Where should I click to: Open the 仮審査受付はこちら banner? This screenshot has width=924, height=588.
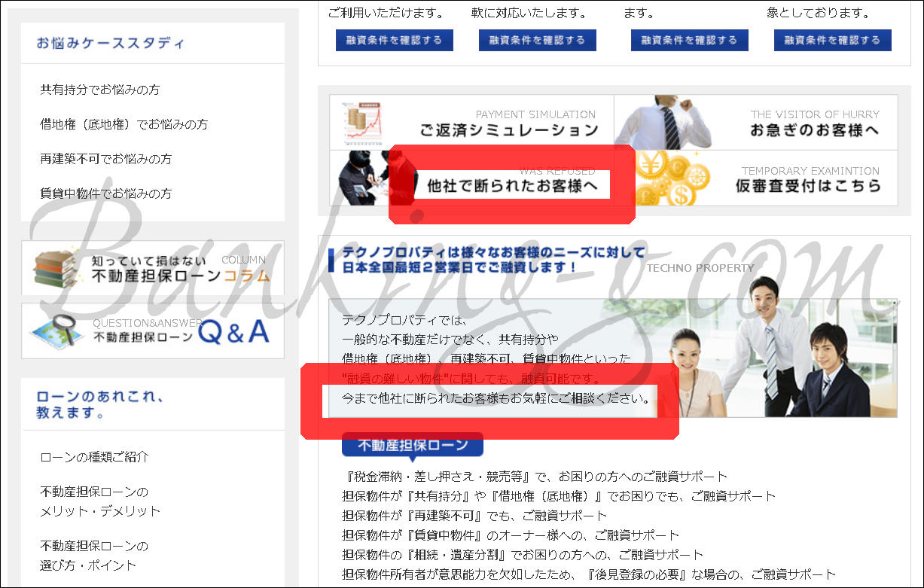click(756, 178)
